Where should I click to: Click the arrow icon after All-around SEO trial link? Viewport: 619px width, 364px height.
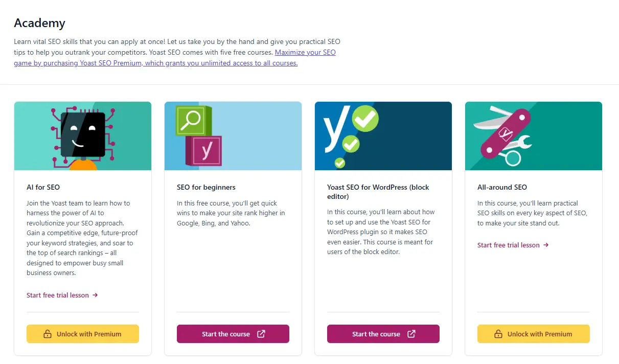[x=545, y=245]
